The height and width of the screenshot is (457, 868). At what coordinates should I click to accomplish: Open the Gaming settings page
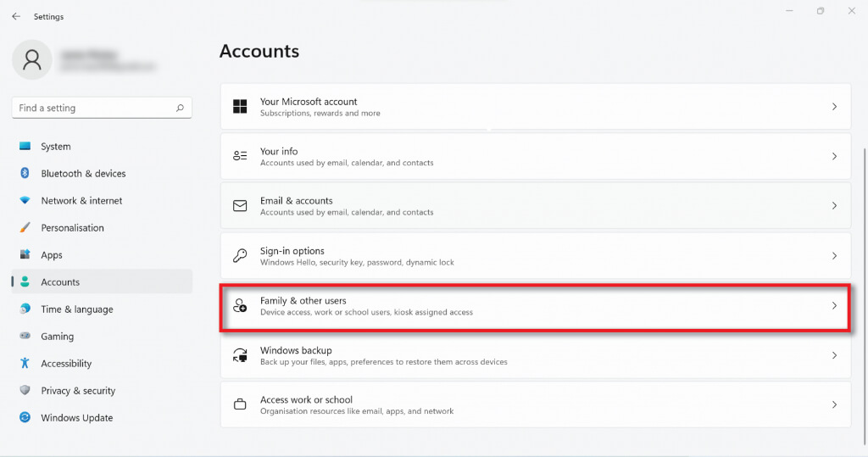(57, 336)
